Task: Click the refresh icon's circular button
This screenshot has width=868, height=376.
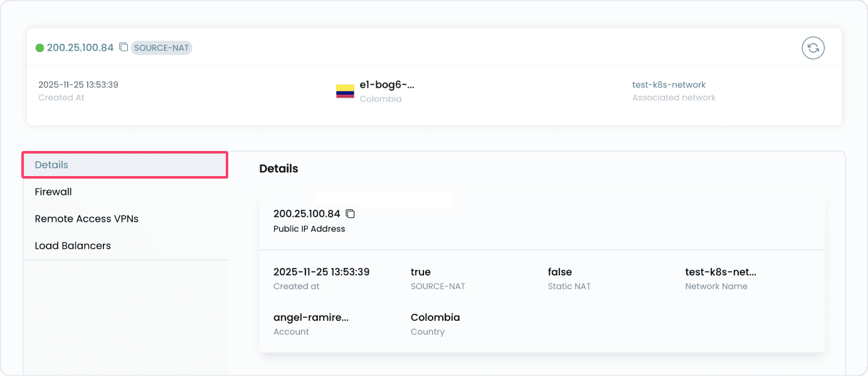Action: [x=813, y=48]
